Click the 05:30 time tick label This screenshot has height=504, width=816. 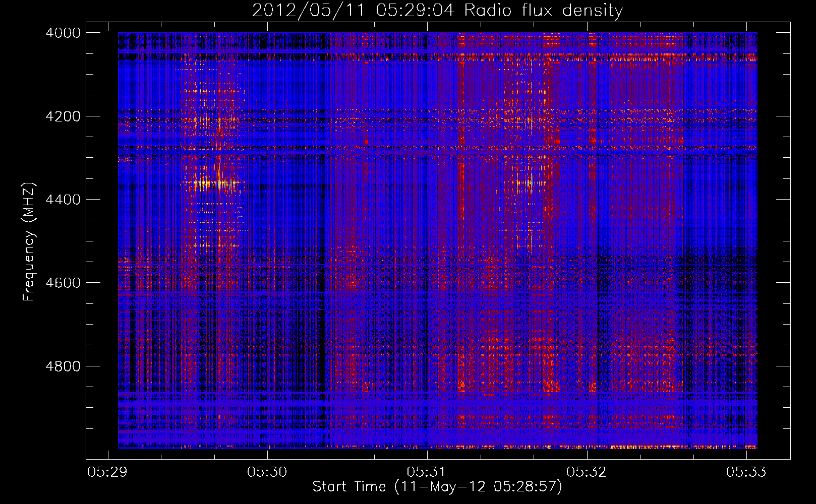click(x=267, y=472)
